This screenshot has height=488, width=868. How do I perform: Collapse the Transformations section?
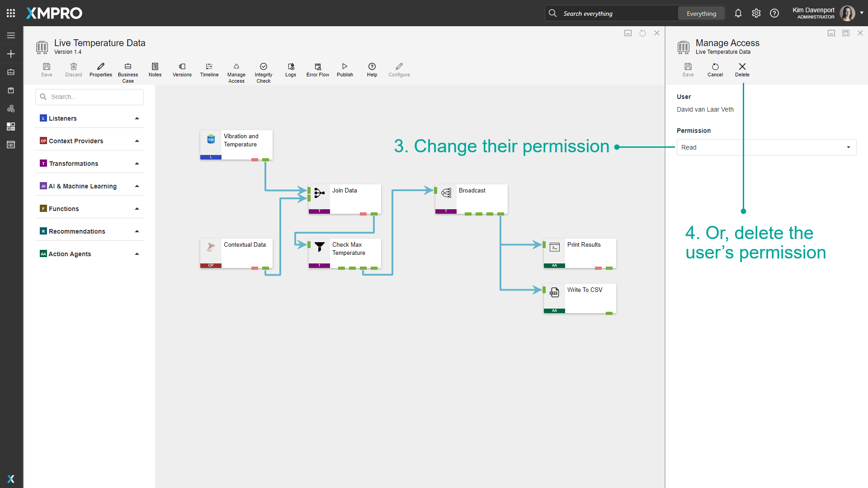click(x=137, y=163)
